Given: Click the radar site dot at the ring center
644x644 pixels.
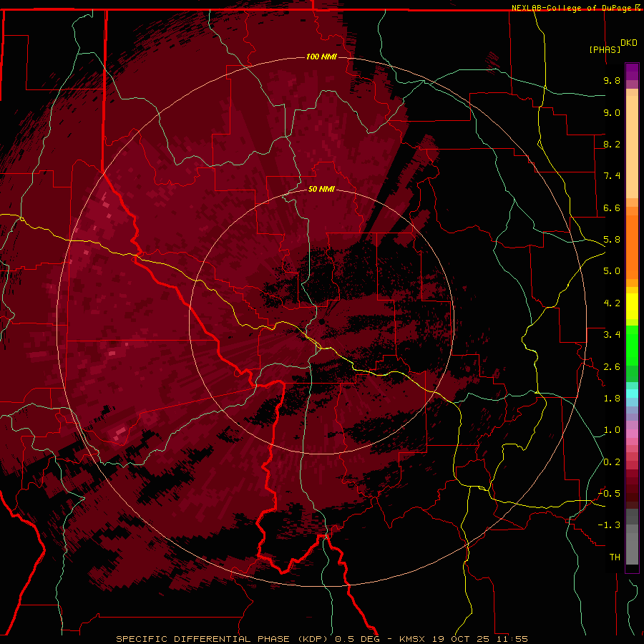Looking at the screenshot, I should pyautogui.click(x=322, y=322).
